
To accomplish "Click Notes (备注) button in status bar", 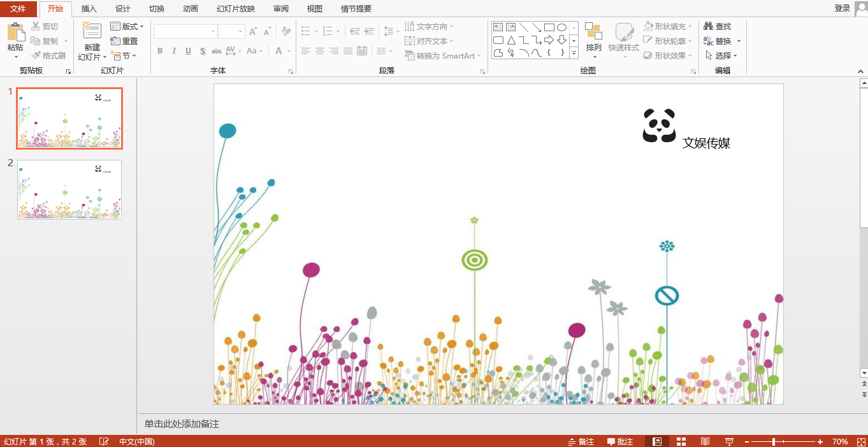I will click(x=581, y=441).
